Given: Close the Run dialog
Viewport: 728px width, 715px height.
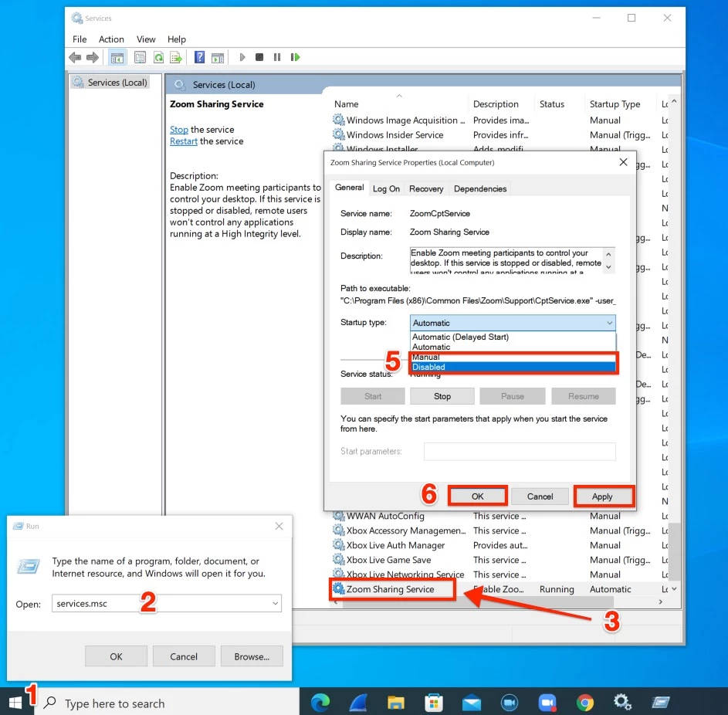Looking at the screenshot, I should click(279, 526).
